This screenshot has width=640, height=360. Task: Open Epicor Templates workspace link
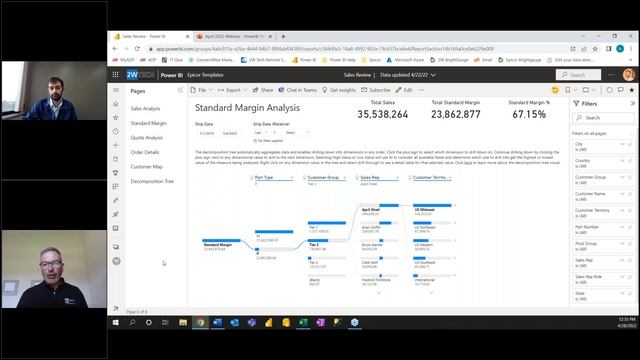pos(205,75)
